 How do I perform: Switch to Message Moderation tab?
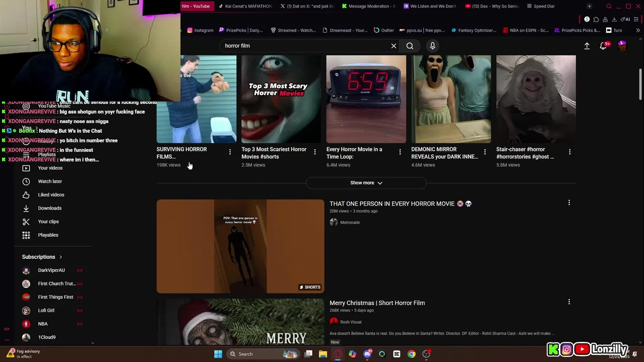tap(368, 6)
